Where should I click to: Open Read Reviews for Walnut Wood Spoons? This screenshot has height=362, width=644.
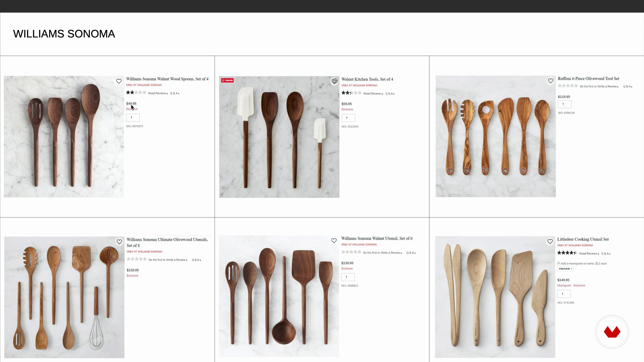158,93
